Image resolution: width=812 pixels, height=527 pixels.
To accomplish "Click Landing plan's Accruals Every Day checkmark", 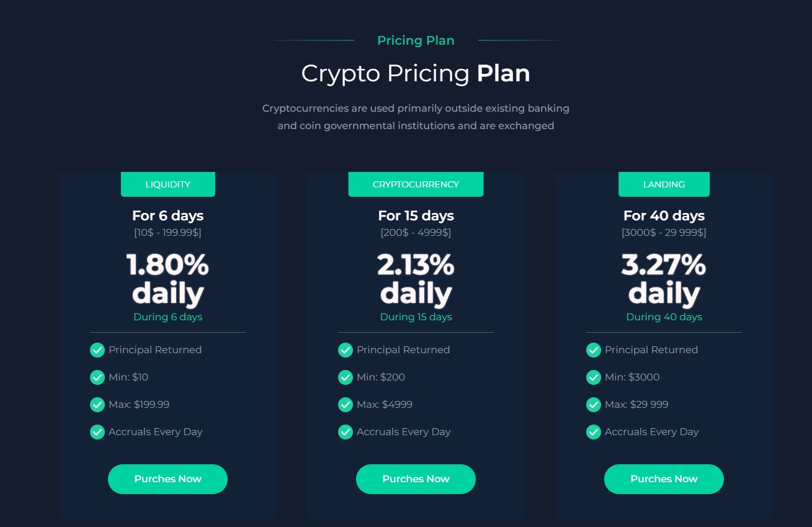I will coord(594,432).
